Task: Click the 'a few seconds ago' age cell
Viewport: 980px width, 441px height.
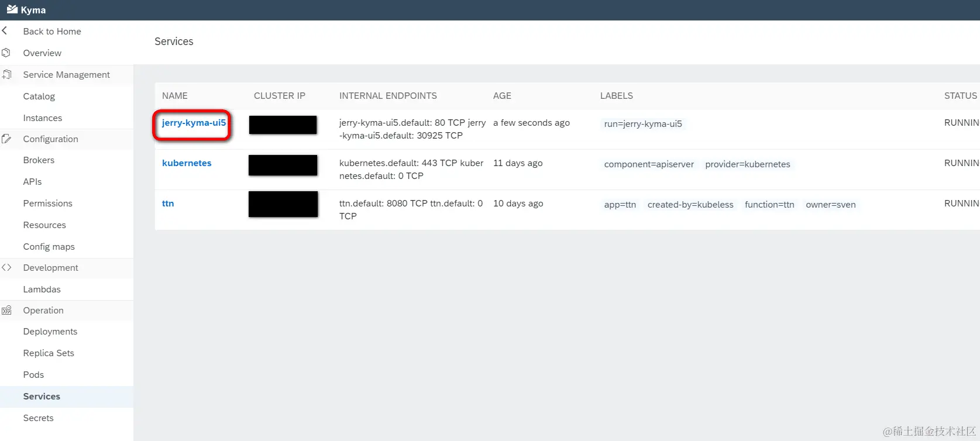Action: click(531, 123)
